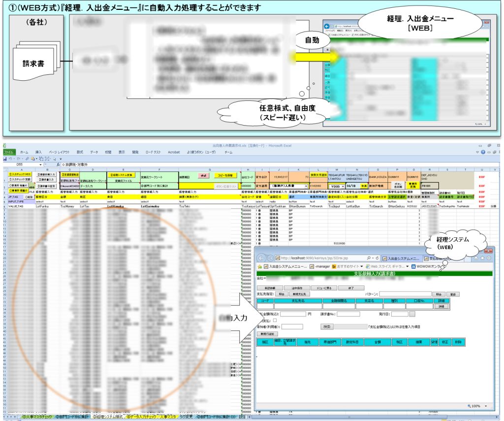Click the browser forward arrow button
Viewport: 504px width, 421px height.
[270, 258]
